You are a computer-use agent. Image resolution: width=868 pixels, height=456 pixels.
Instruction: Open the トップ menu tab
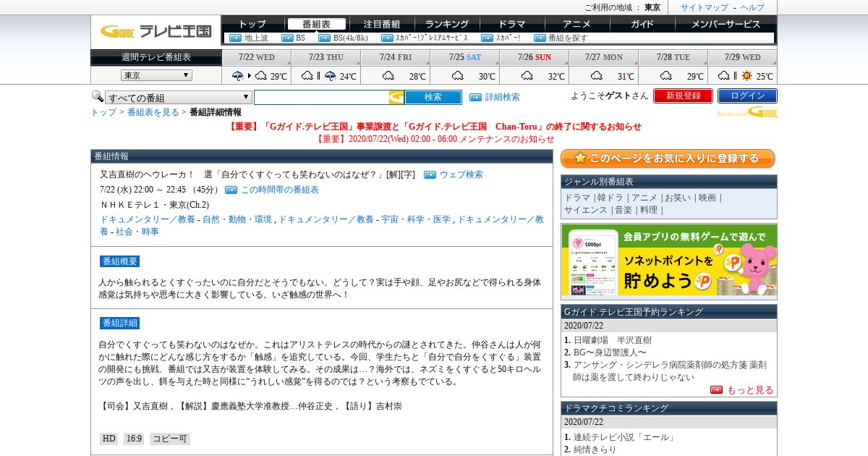click(x=252, y=24)
